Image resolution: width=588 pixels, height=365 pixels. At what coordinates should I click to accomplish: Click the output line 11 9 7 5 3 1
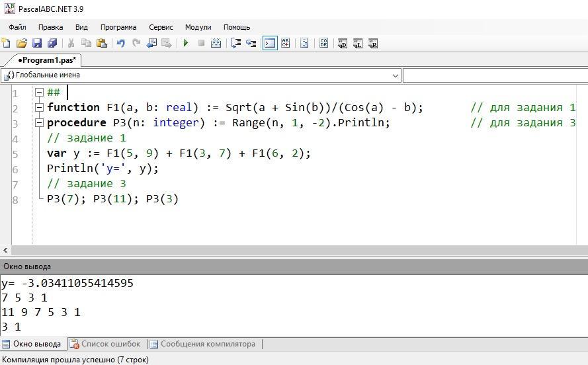(41, 312)
